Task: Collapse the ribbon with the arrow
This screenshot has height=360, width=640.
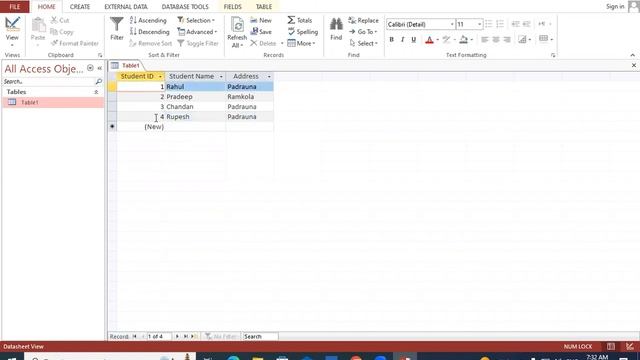Action: pos(633,55)
